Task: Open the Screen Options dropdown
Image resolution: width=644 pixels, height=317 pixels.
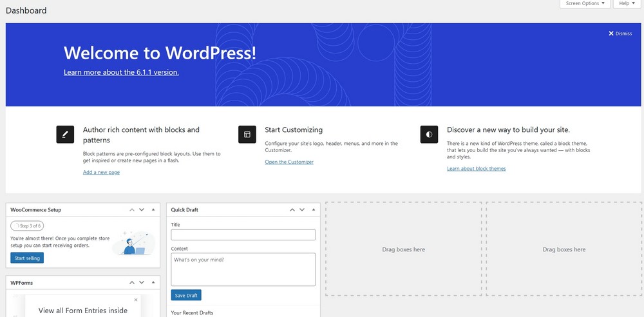Action: [585, 3]
